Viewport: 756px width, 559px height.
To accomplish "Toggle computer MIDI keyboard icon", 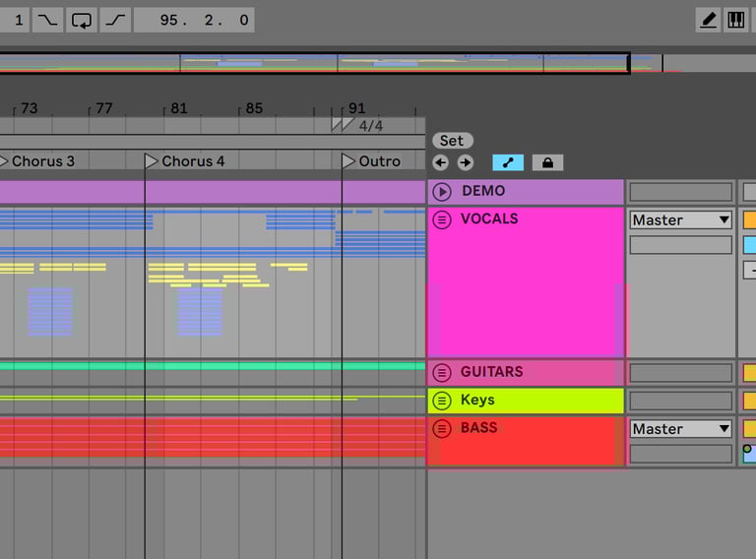I will [x=735, y=20].
